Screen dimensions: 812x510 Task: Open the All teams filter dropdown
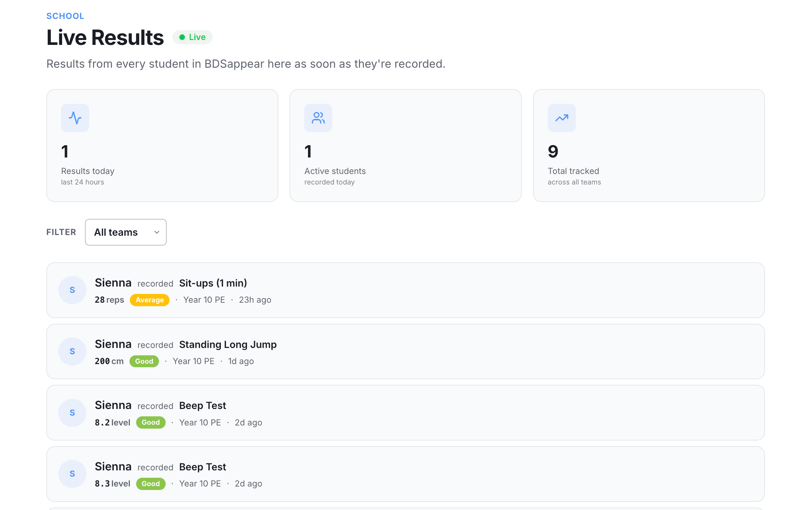pos(125,232)
